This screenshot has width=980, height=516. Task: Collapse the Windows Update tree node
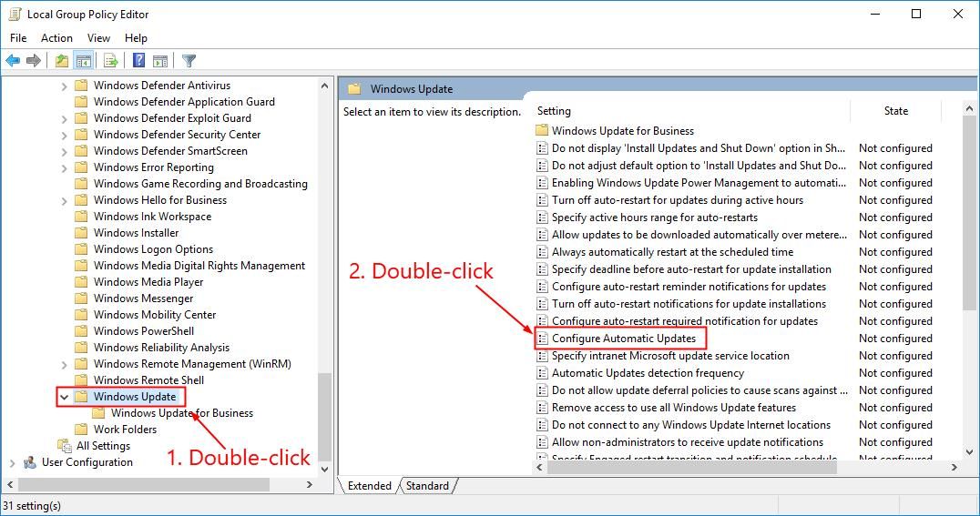64,397
